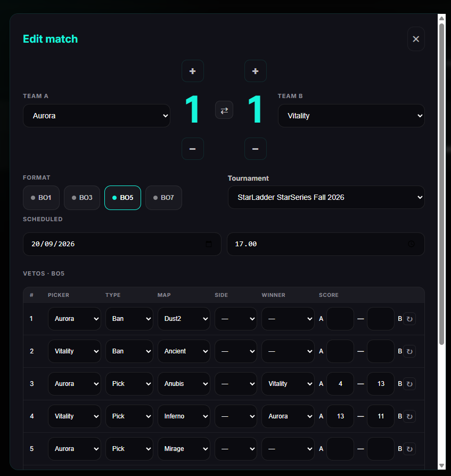
Task: Open side dropdown in Mirage row
Action: (x=236, y=449)
